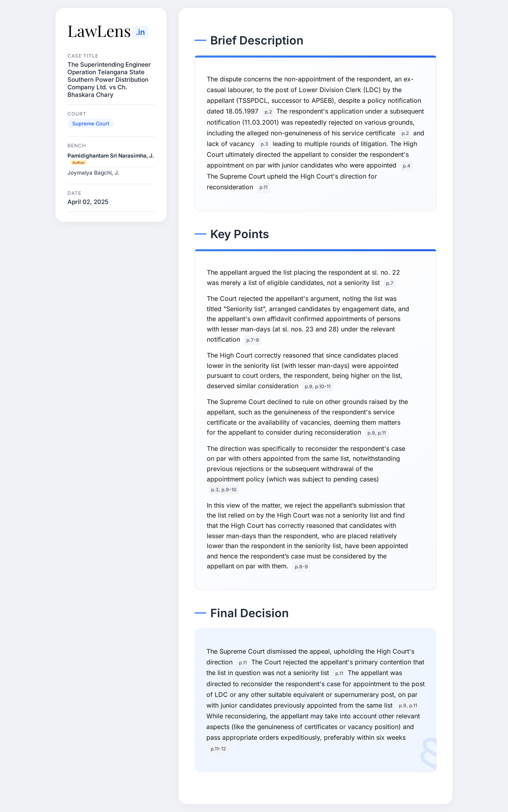Click the .in badge beside the logo
The width and height of the screenshot is (508, 812).
[x=140, y=32]
